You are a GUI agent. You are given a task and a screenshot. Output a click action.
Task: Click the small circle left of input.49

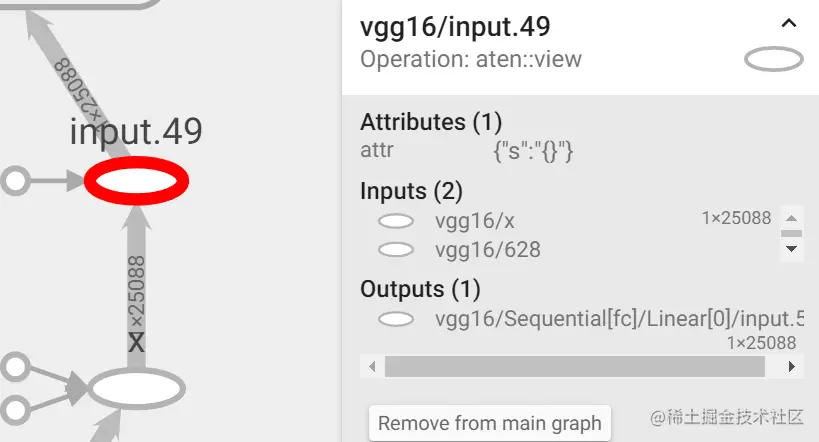click(15, 181)
